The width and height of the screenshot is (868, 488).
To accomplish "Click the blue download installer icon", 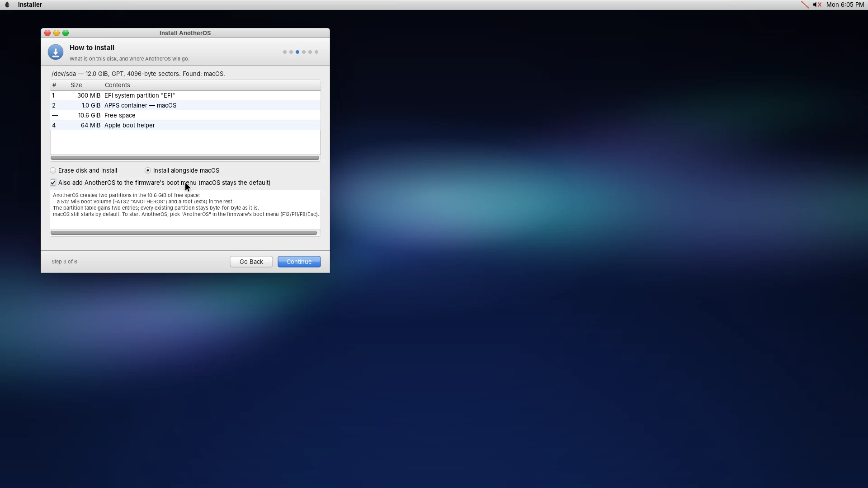I will [x=56, y=52].
